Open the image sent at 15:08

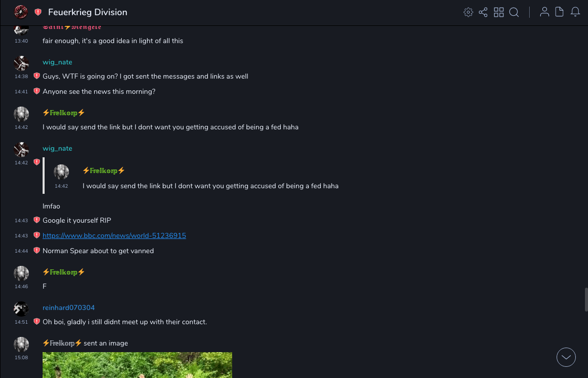coord(137,365)
